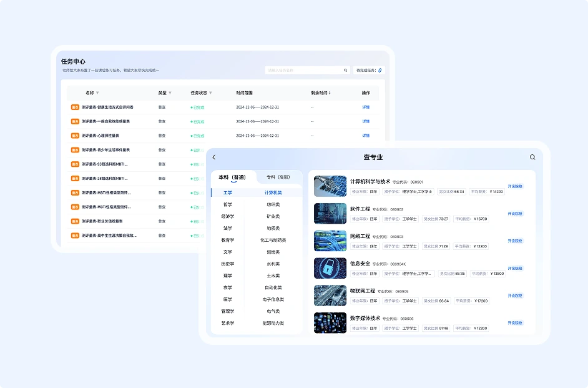
Task: Click the filter icon beside 名称 column
Action: click(x=97, y=93)
